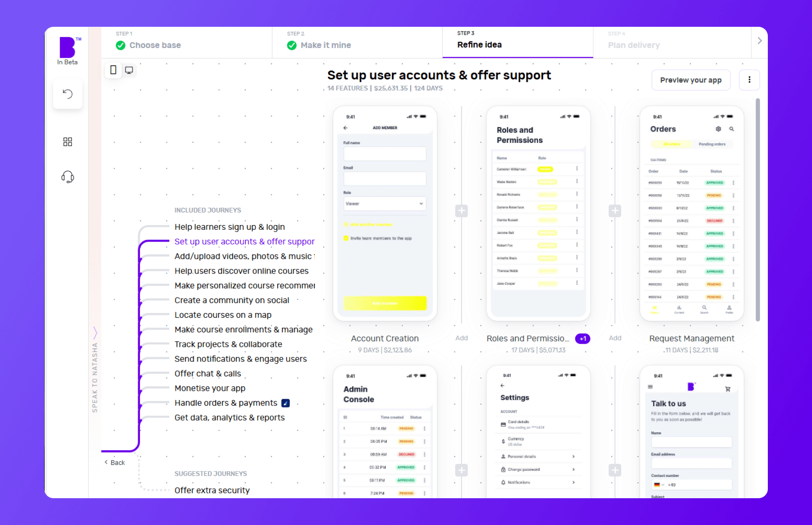The image size is (812, 525).
Task: Click the +1 badge on Roles and Permissions
Action: 583,338
